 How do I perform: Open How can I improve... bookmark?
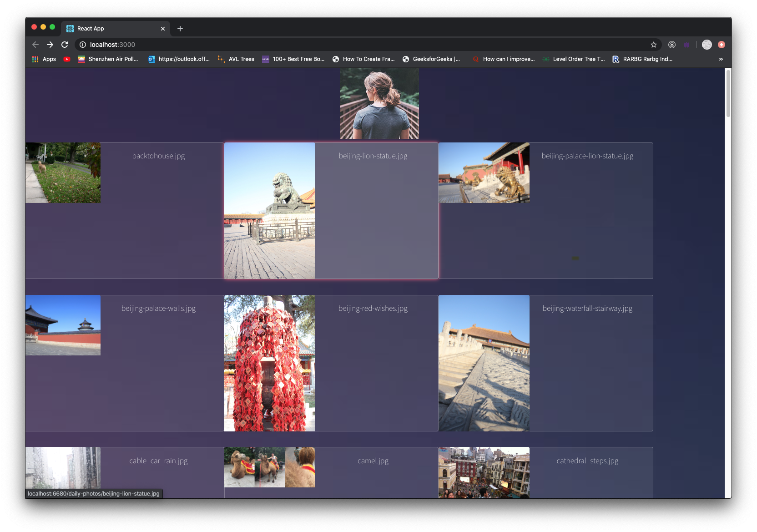point(504,59)
